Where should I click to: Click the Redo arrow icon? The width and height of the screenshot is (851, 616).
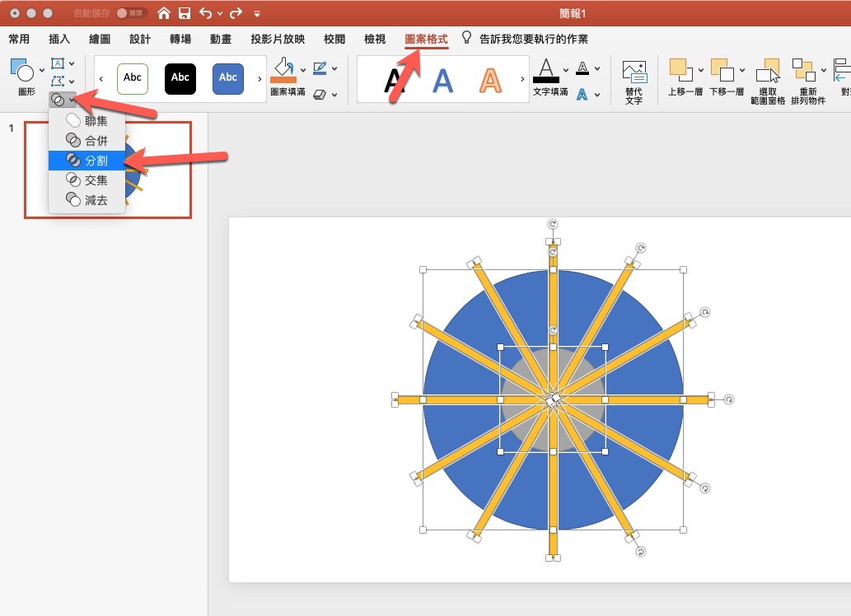pos(236,13)
